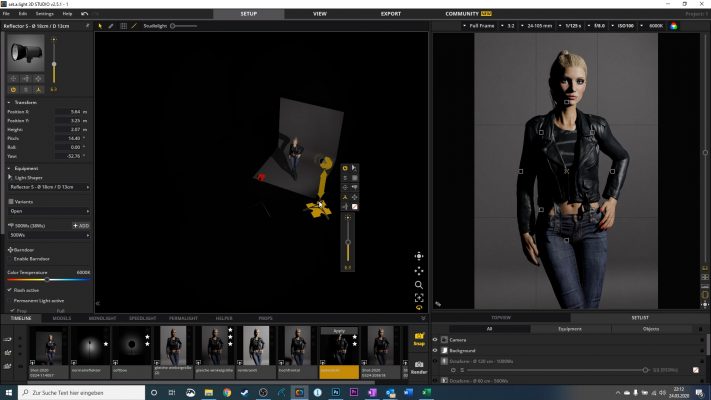The width and height of the screenshot is (711, 400).
Task: Toggle the grid icon in viewport toolbar
Action: pyautogui.click(x=123, y=25)
